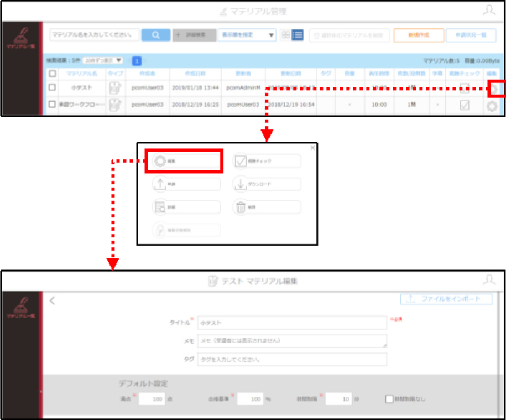Click 選択中のマテリアルを削除 button

click(x=349, y=35)
